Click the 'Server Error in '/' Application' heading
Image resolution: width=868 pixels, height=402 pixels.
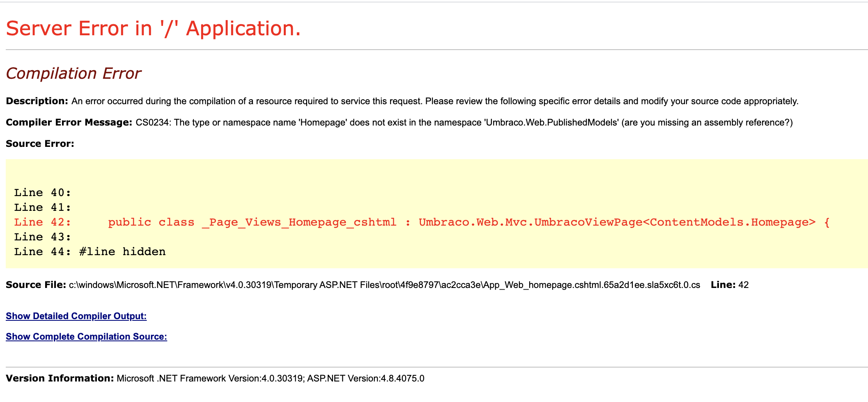[153, 28]
